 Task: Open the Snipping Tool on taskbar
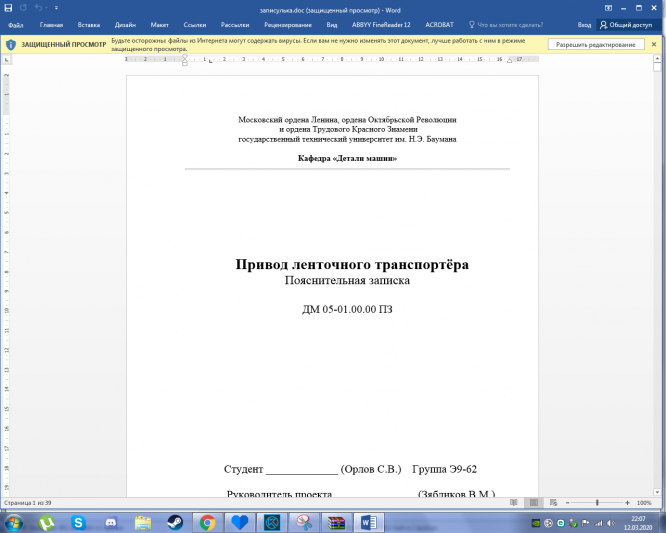(304, 522)
